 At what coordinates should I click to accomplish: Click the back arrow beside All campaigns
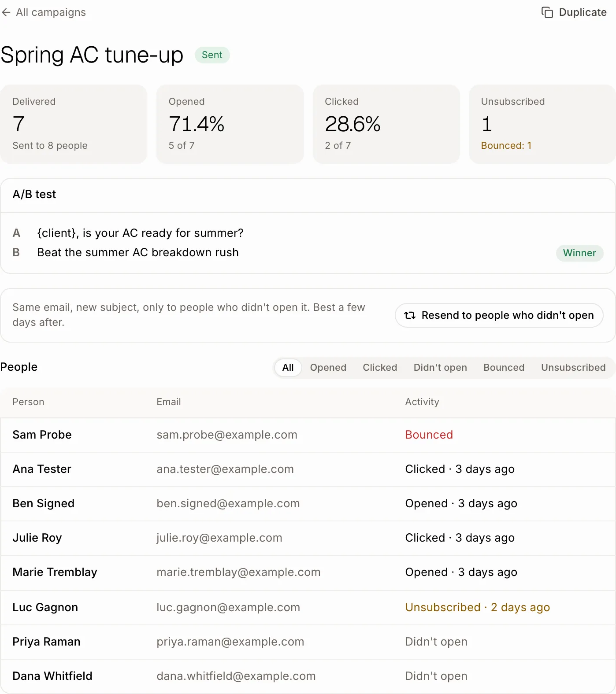(6, 12)
